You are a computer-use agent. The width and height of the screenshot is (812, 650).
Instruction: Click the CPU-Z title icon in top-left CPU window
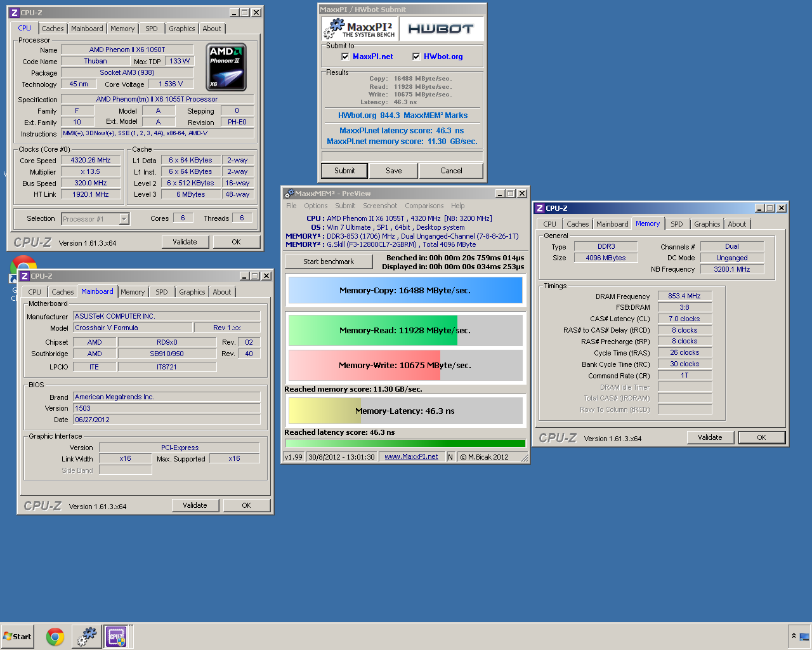[x=14, y=13]
